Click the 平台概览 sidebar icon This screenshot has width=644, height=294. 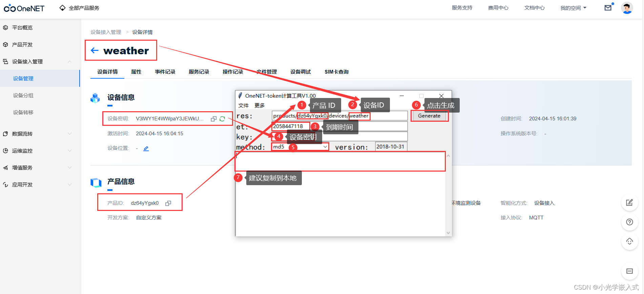coord(5,27)
